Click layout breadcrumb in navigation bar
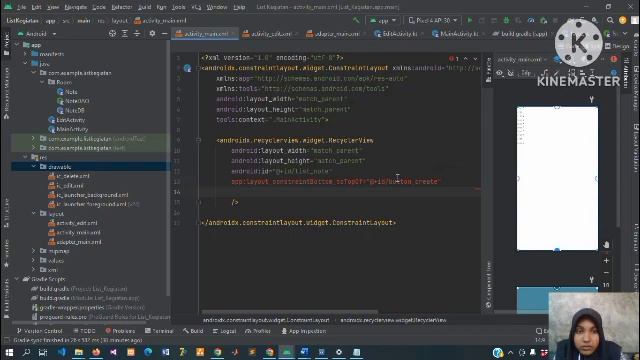The height and width of the screenshot is (360, 640). [120, 20]
